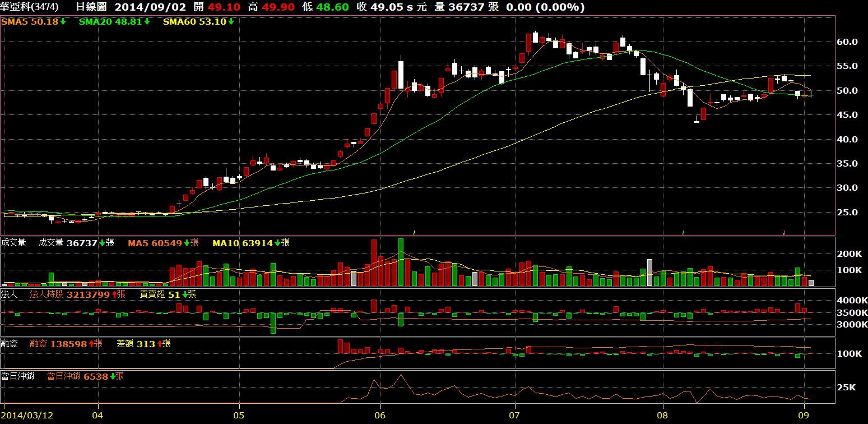This screenshot has height=424, width=868.
Task: Open the 日線圖 chart period selector
Action: (x=91, y=7)
